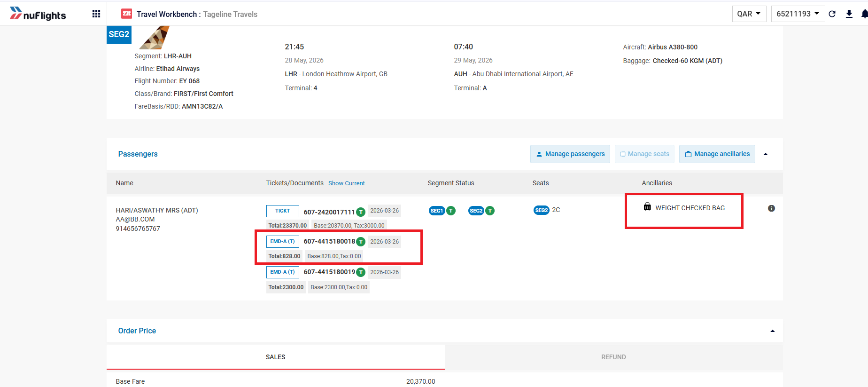Click aircraft Airbus A380-800 text
This screenshot has height=387, width=868.
pyautogui.click(x=673, y=47)
